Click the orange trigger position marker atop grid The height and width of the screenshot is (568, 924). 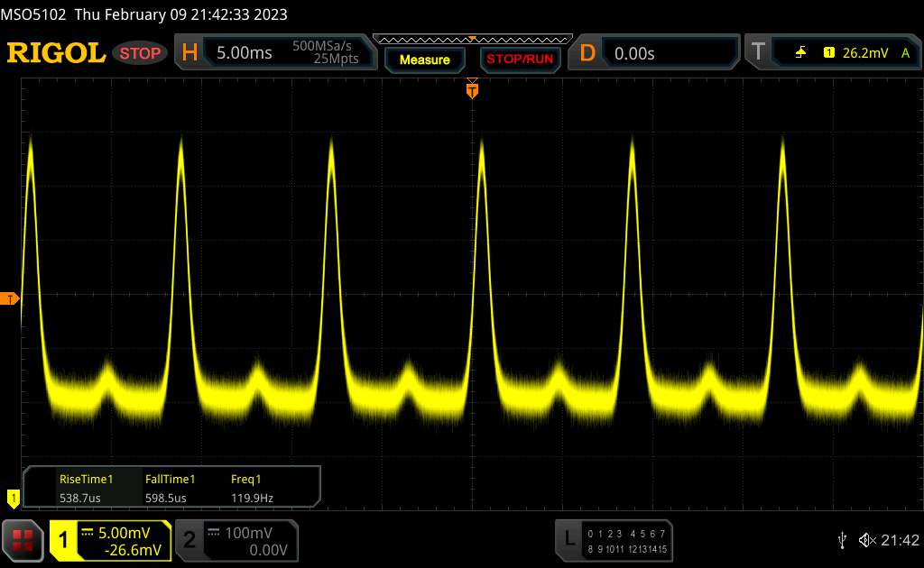click(472, 88)
